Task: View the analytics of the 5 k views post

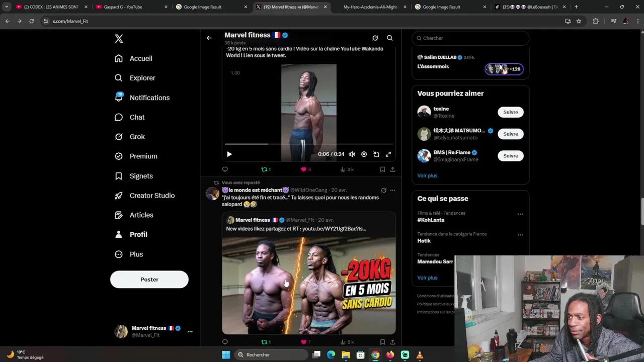Action: [x=347, y=342]
